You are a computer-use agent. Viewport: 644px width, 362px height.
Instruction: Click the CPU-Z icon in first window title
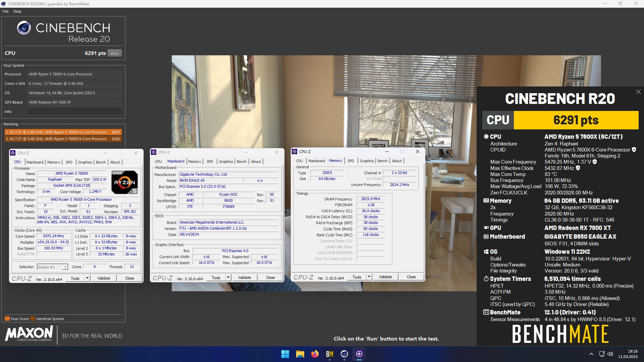click(13, 153)
